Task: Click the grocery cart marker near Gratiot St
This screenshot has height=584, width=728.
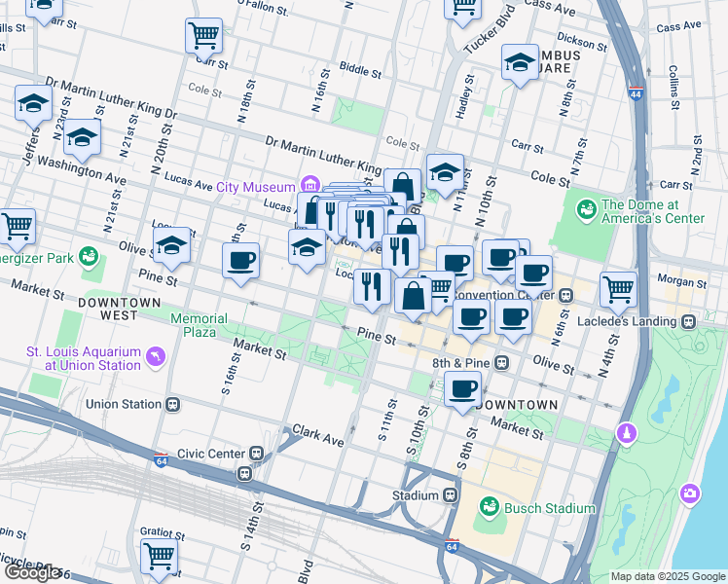Action: (x=160, y=560)
